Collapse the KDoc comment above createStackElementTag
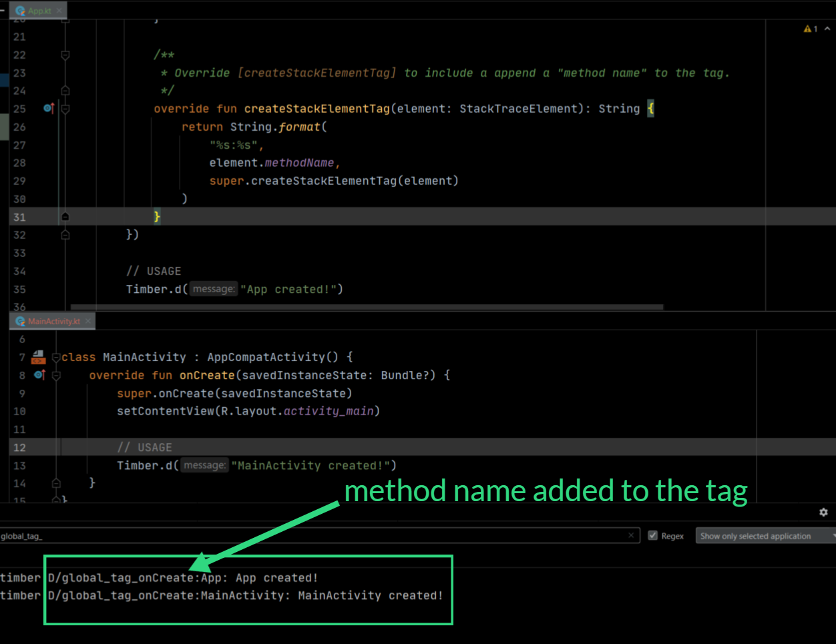836x644 pixels. 64,55
